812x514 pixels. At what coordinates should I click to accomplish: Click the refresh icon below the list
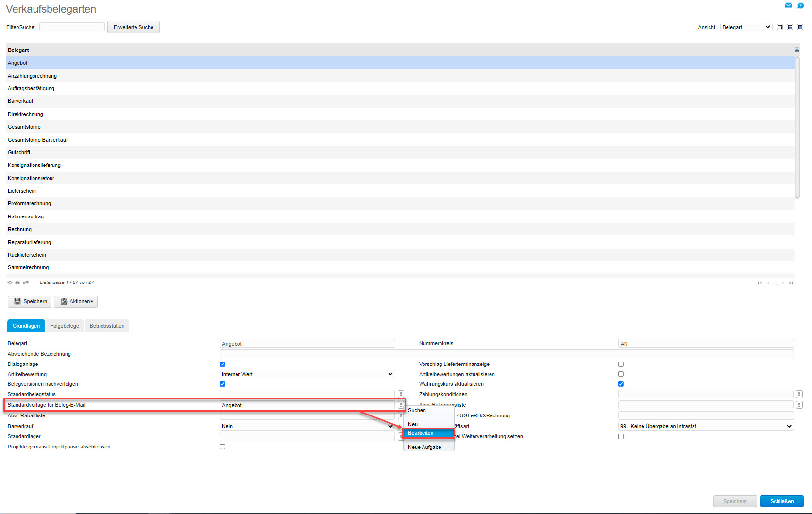[x=10, y=282]
